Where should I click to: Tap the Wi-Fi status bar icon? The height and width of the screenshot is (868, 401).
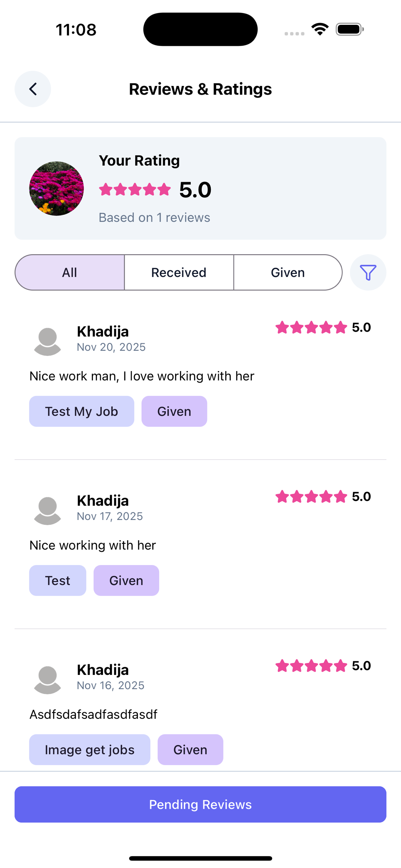click(x=320, y=29)
